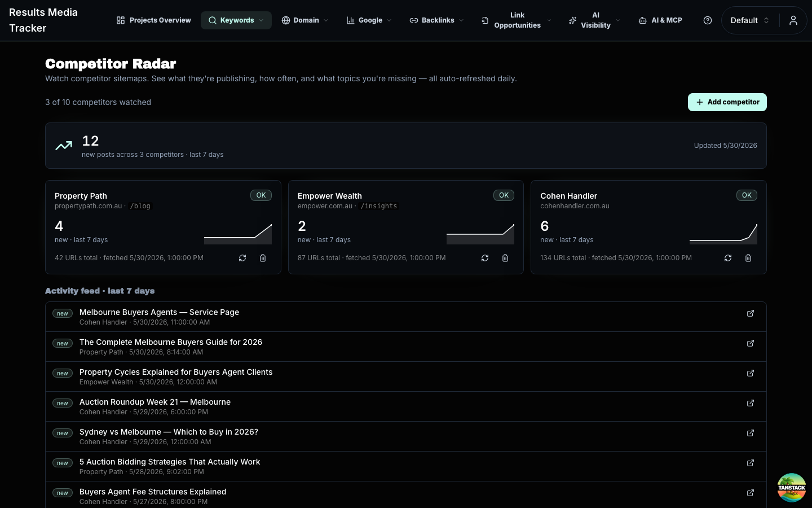This screenshot has height=508, width=812.
Task: Delete the Cohen Handler competitor
Action: point(748,258)
